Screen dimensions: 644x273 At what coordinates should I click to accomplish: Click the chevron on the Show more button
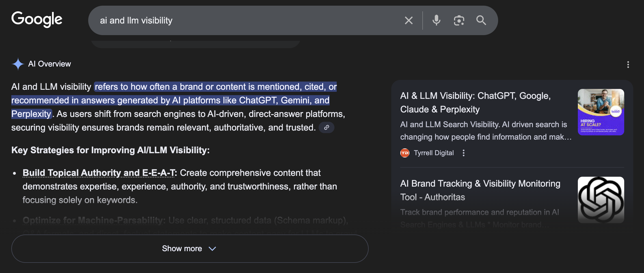[213, 248]
